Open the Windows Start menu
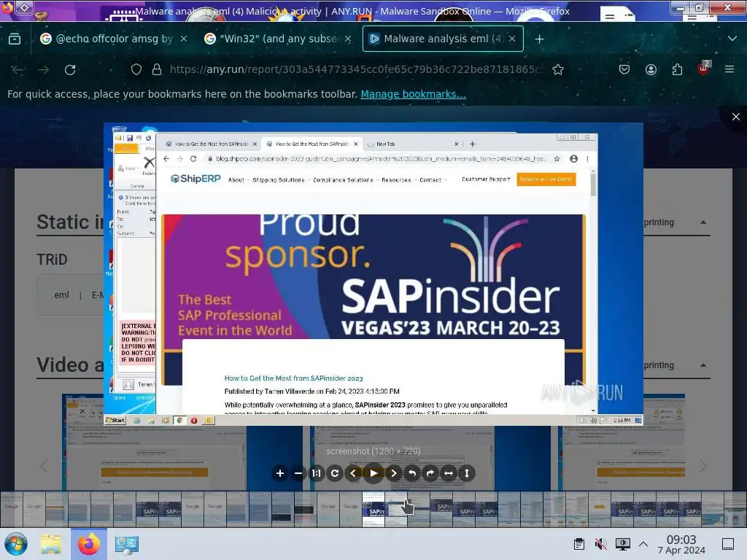This screenshot has width=747, height=560. click(x=16, y=544)
